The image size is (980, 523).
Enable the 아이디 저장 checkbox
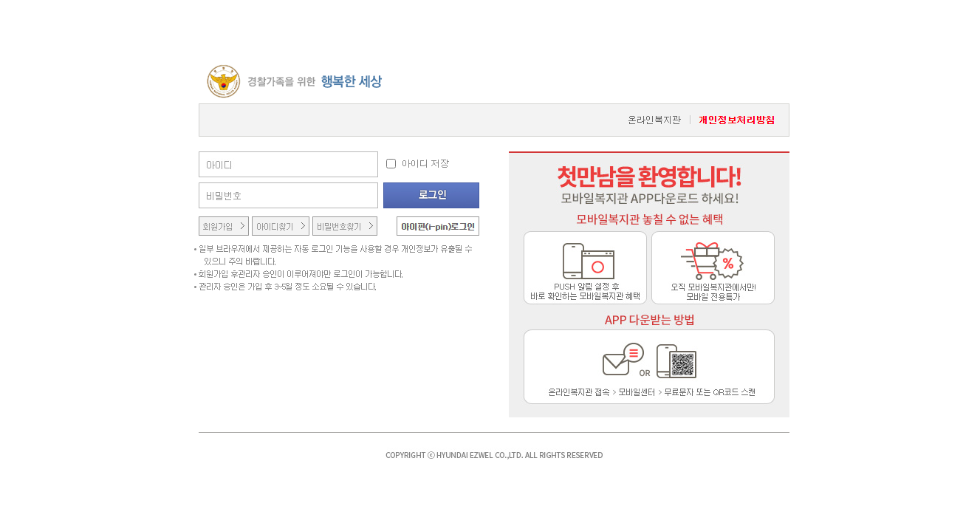pyautogui.click(x=391, y=163)
